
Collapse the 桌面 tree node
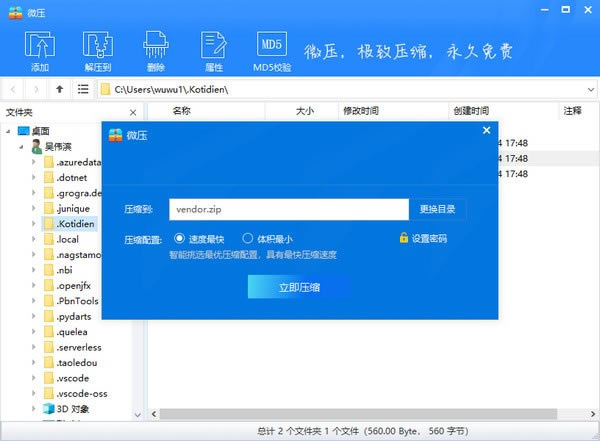point(10,131)
